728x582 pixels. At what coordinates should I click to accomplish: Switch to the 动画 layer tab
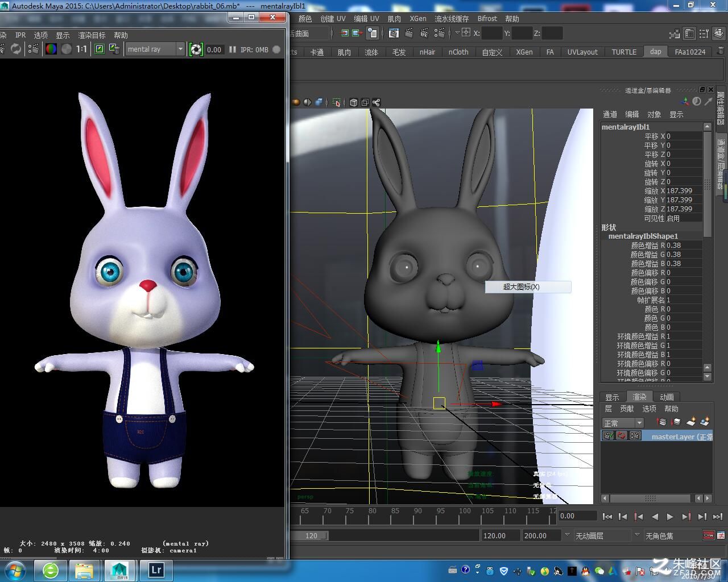pyautogui.click(x=667, y=397)
